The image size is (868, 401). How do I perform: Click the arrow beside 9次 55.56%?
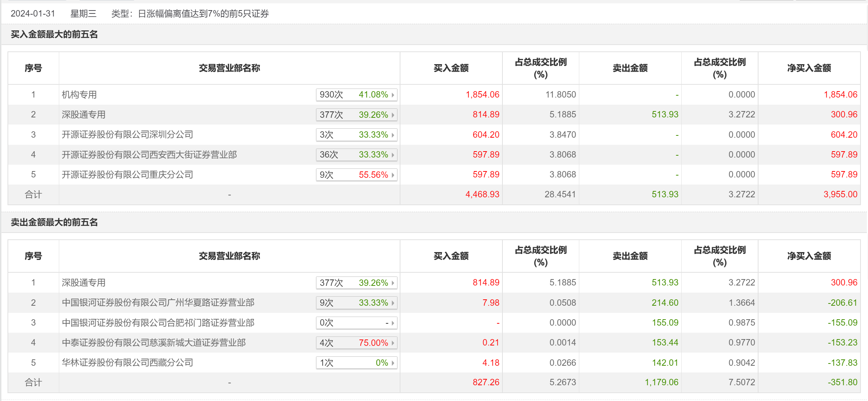coord(393,175)
